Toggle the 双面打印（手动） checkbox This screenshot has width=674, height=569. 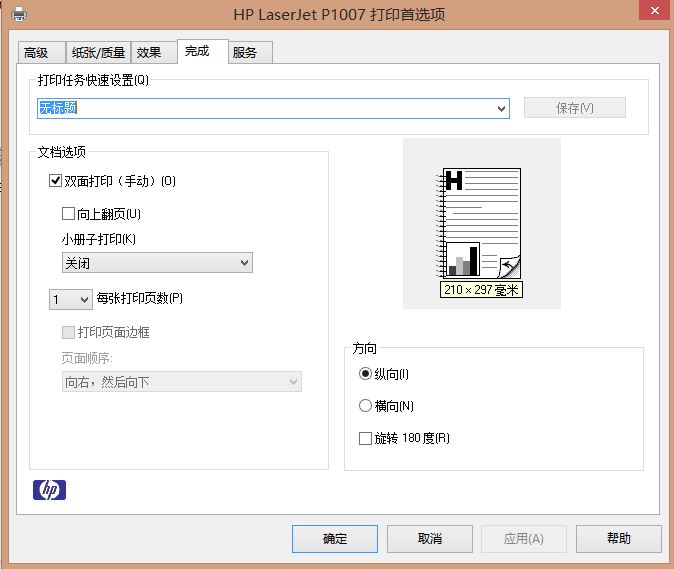(56, 181)
